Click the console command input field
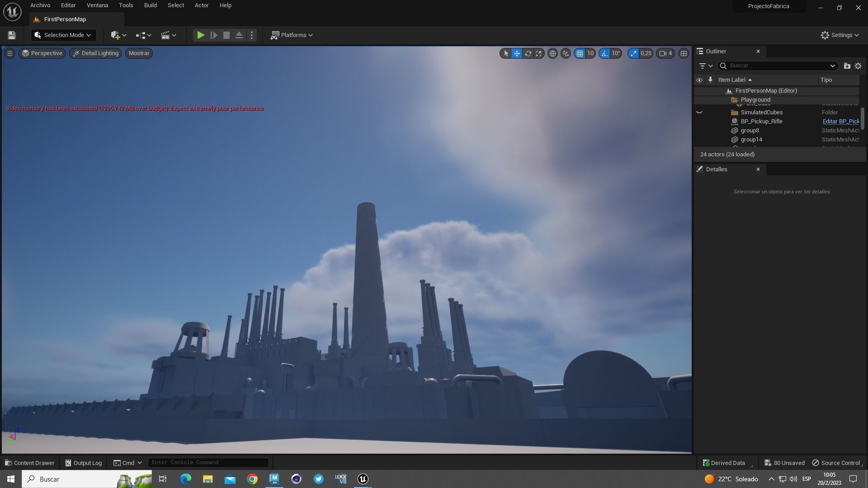868x488 pixels. (x=208, y=462)
